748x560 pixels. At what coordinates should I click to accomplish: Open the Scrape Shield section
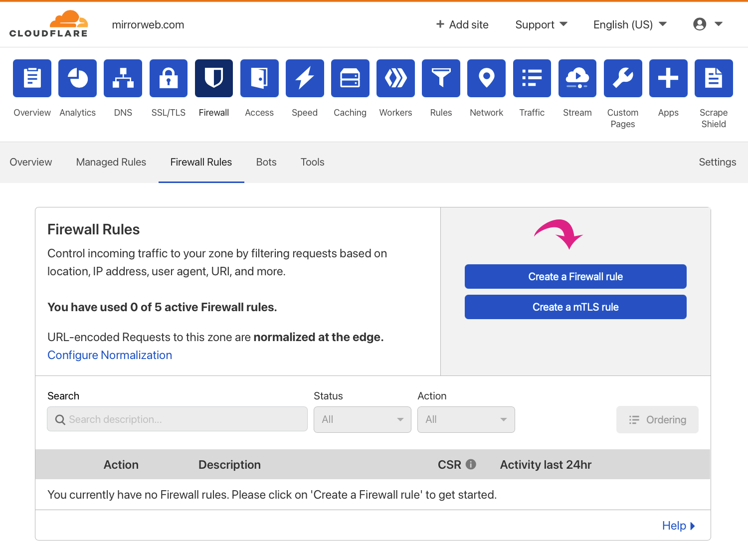713,78
